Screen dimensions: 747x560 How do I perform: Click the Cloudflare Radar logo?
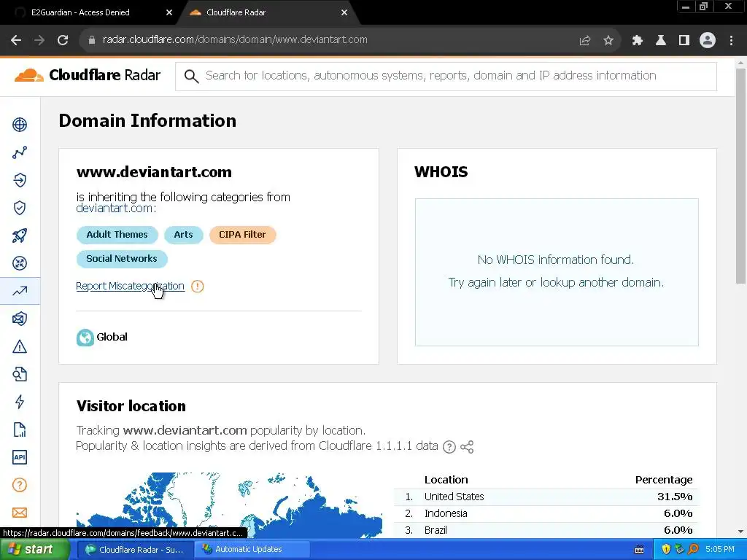(x=88, y=75)
